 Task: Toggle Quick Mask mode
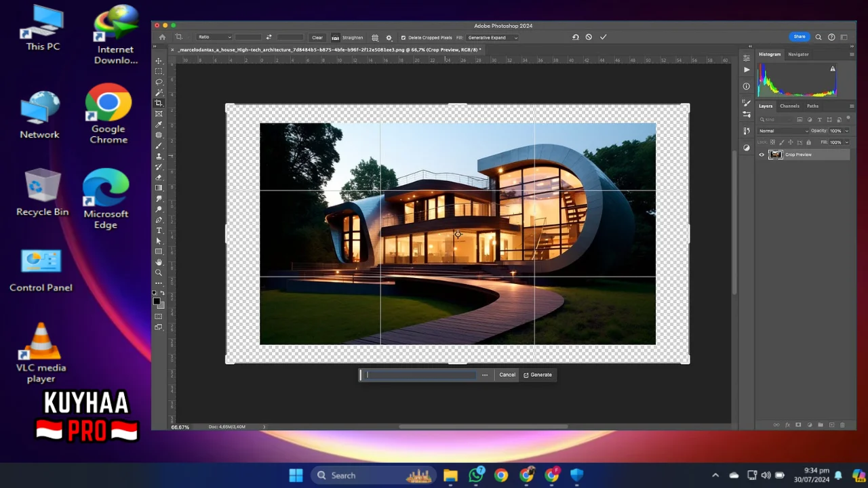[x=159, y=317]
